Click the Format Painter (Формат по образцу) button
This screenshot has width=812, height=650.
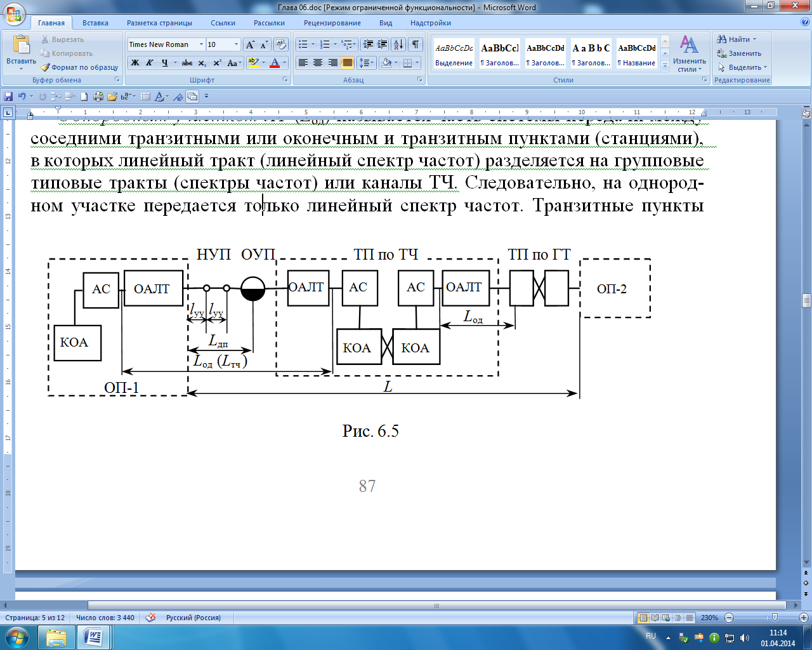[x=80, y=67]
